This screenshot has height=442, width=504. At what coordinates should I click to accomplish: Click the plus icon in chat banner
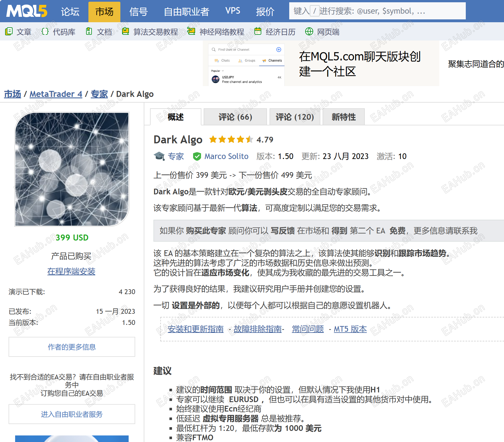(x=279, y=50)
